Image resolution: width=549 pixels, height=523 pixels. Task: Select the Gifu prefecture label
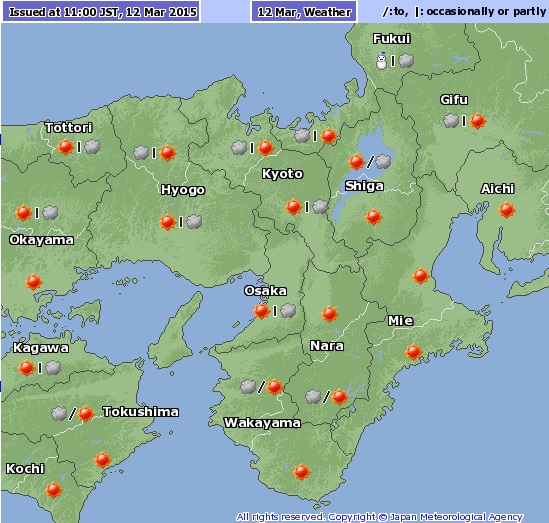(454, 100)
